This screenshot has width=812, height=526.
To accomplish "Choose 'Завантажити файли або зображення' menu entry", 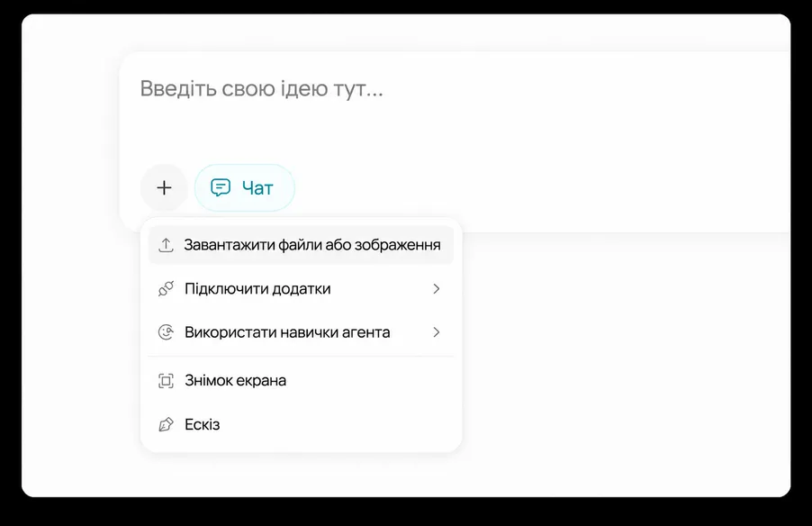I will click(x=301, y=245).
